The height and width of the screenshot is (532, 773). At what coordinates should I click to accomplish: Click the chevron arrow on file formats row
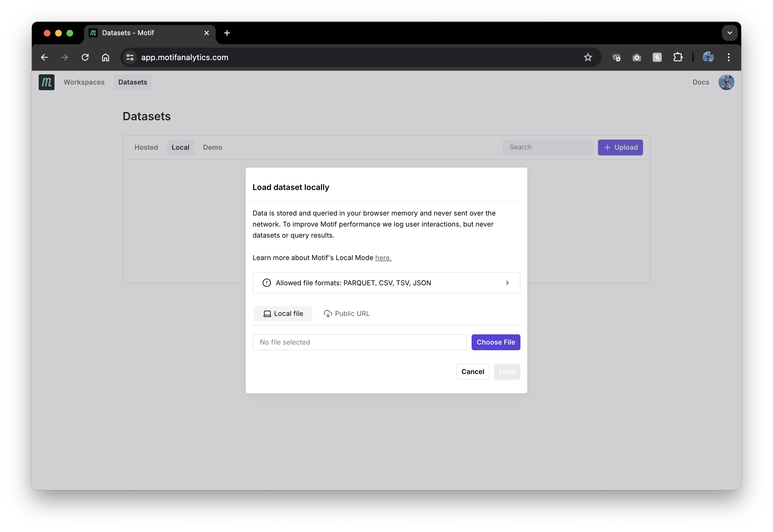[507, 282]
